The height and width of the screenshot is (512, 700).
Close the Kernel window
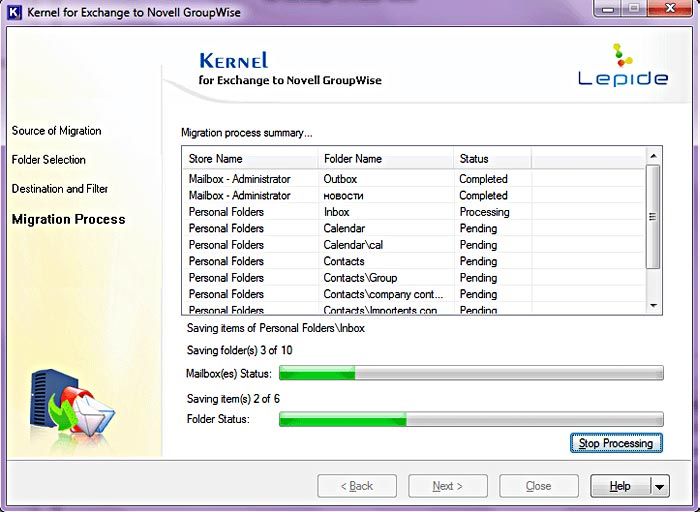click(x=670, y=9)
